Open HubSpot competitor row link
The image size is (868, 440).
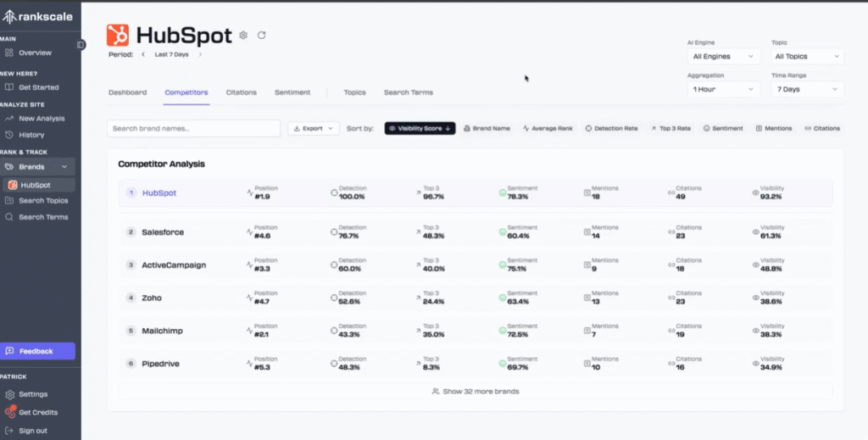pyautogui.click(x=159, y=193)
